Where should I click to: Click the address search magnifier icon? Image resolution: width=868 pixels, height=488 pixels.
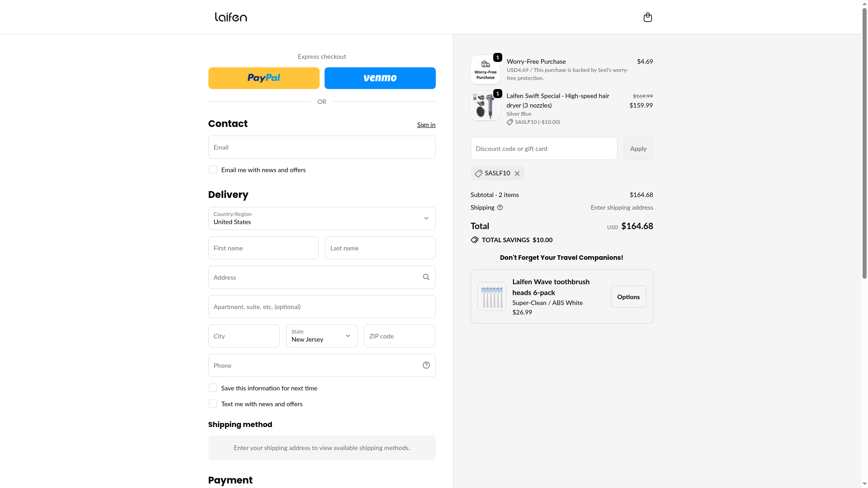pyautogui.click(x=426, y=277)
